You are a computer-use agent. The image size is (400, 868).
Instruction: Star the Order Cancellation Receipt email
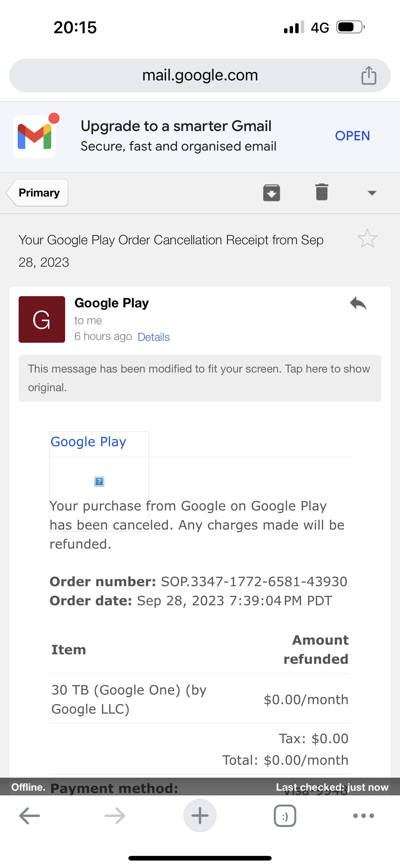[x=367, y=239]
